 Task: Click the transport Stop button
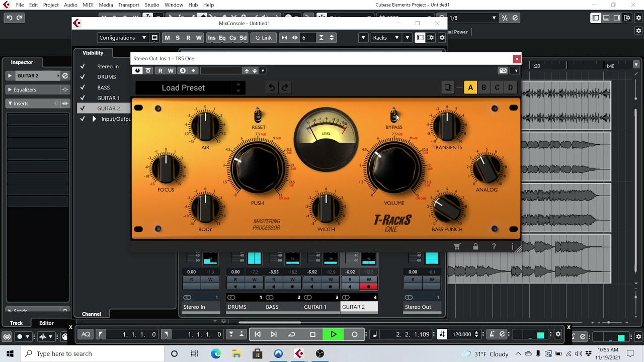coord(312,334)
